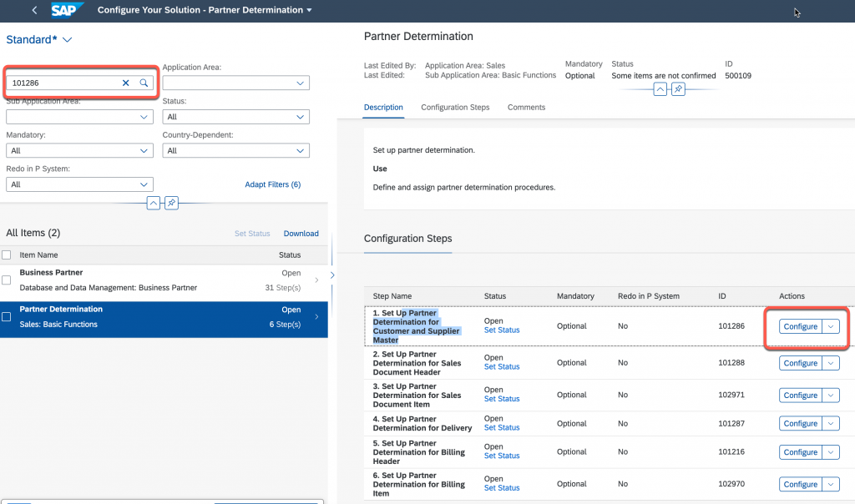Screen dimensions: 855x504
Task: Expand Configure options for step 101287
Action: pyautogui.click(x=831, y=423)
